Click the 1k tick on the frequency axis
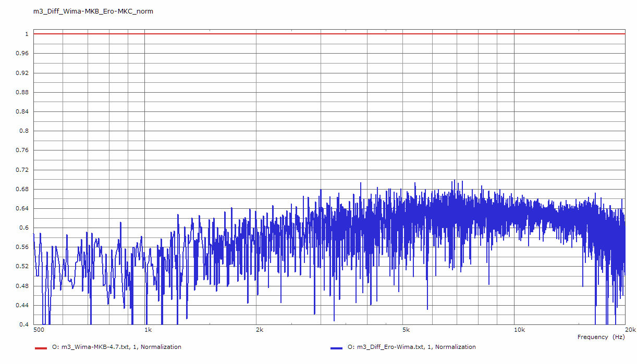 click(x=148, y=330)
